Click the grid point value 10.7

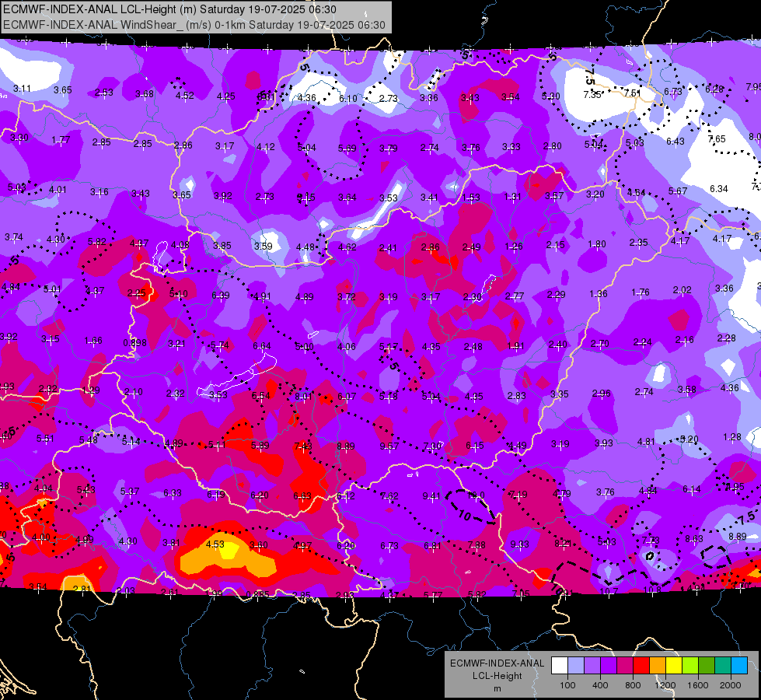(x=609, y=591)
